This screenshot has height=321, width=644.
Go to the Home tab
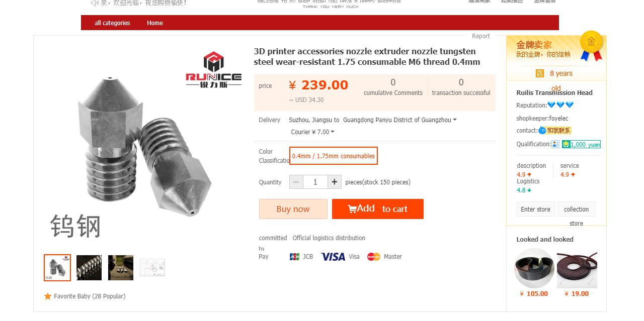[155, 23]
